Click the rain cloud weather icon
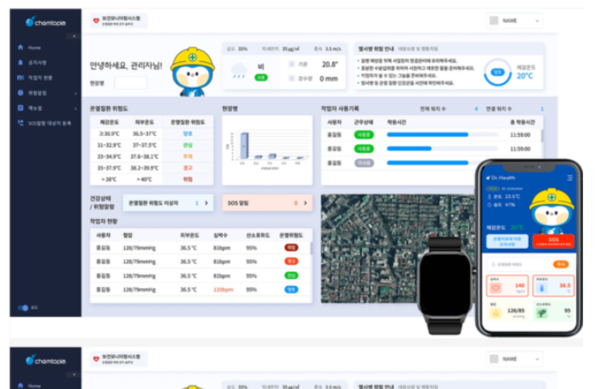This screenshot has width=600, height=389. (x=239, y=71)
